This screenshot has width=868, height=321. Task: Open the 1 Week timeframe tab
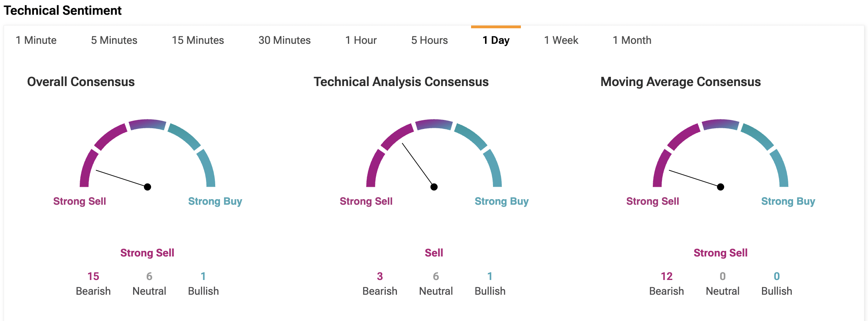(561, 40)
